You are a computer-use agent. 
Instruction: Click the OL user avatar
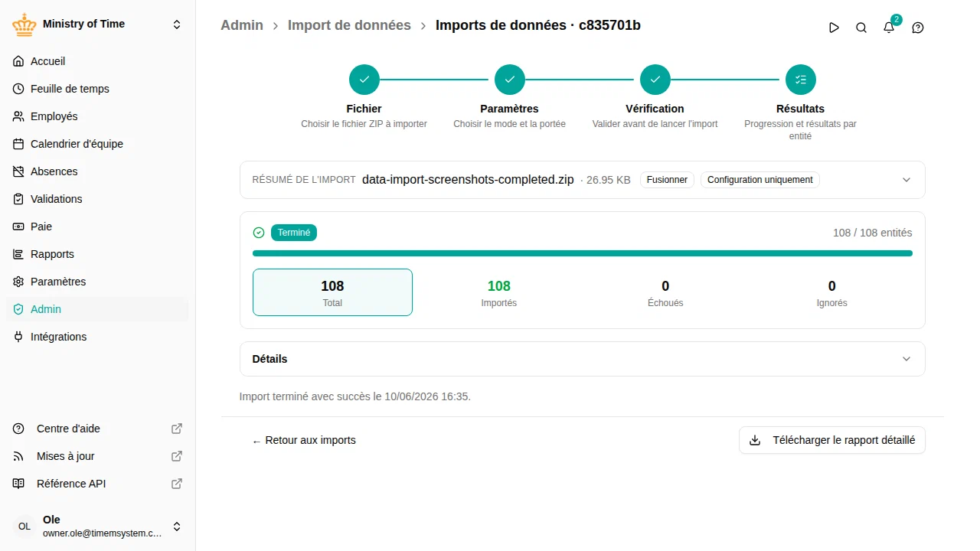(24, 527)
